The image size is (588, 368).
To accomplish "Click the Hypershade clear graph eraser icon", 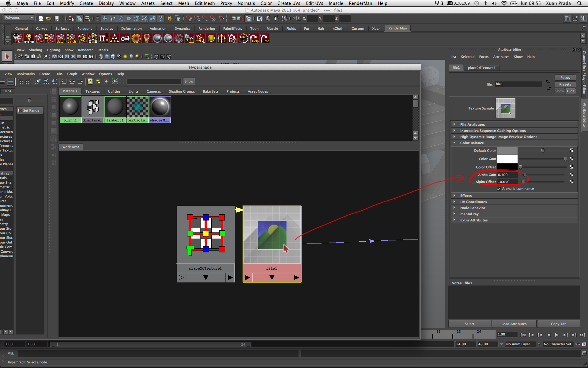I will [x=37, y=82].
